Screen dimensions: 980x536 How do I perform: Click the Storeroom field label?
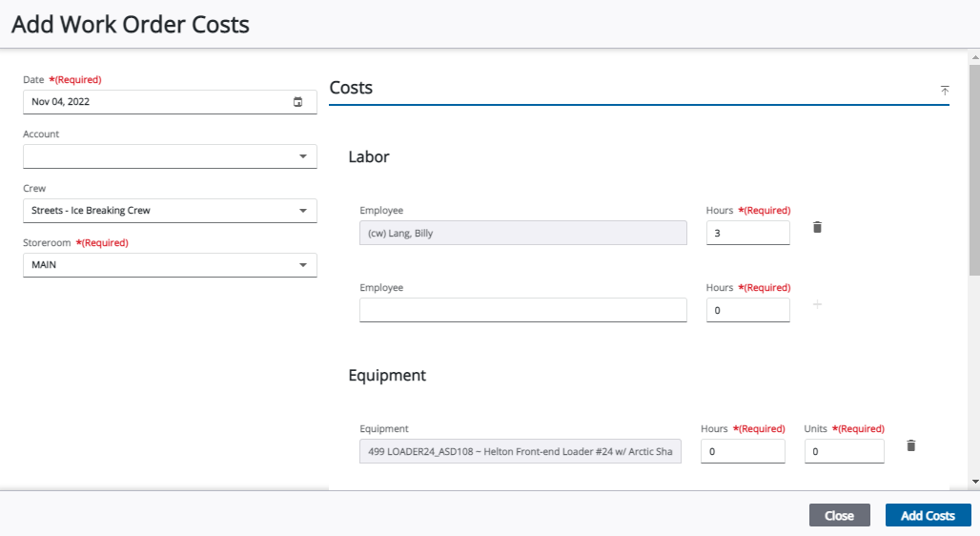47,242
